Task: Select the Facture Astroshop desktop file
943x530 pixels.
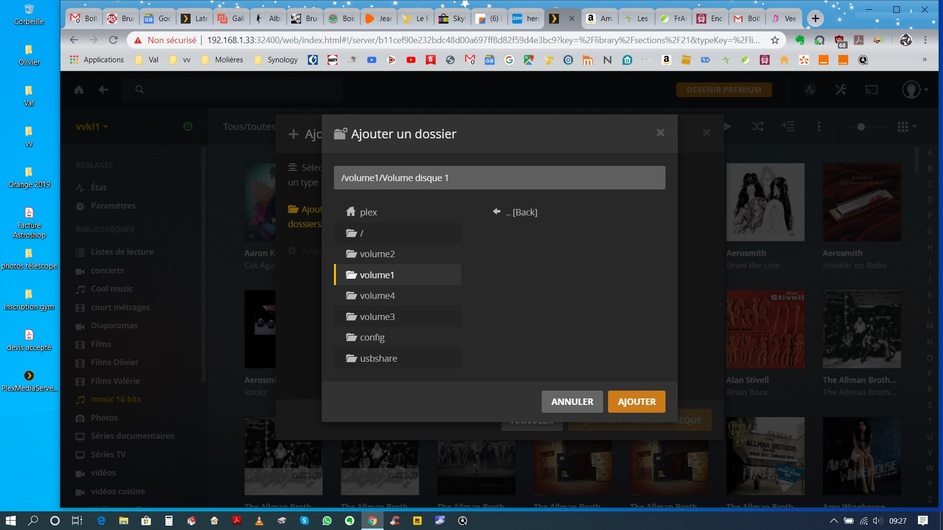Action: (29, 223)
